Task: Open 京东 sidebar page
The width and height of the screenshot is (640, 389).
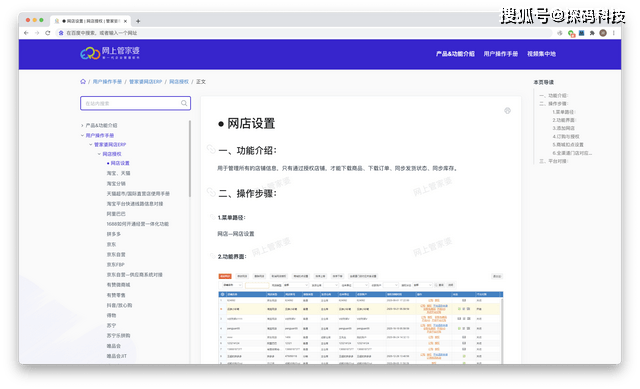Action: coord(111,245)
